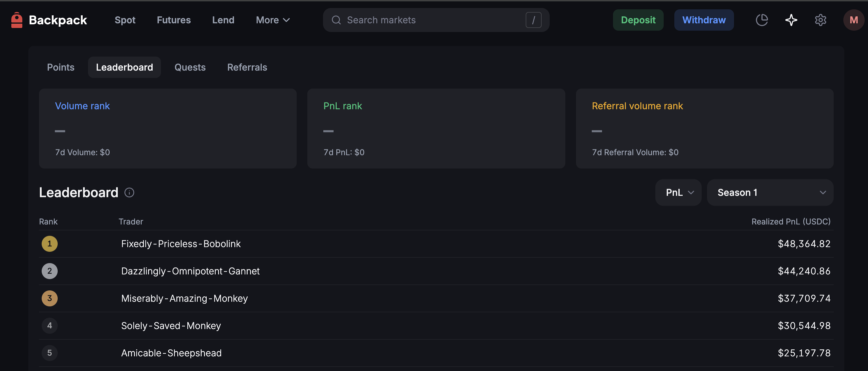
Task: Open the M profile avatar
Action: coord(853,20)
